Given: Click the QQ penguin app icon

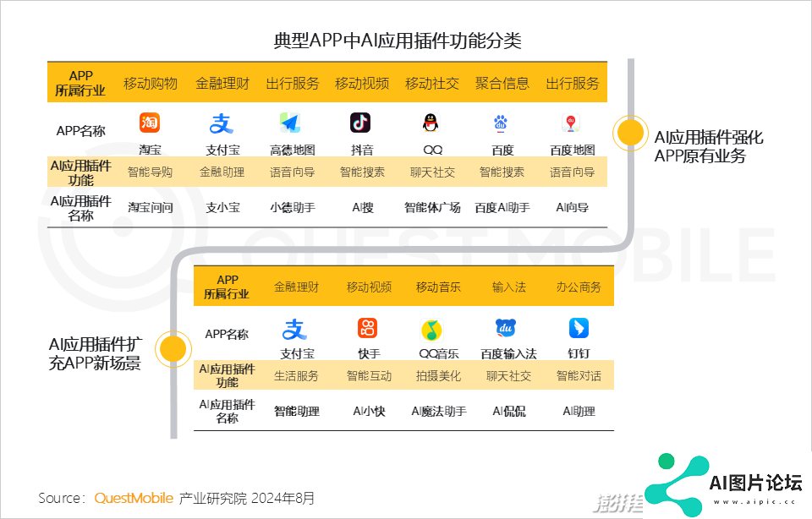Looking at the screenshot, I should pos(431,123).
